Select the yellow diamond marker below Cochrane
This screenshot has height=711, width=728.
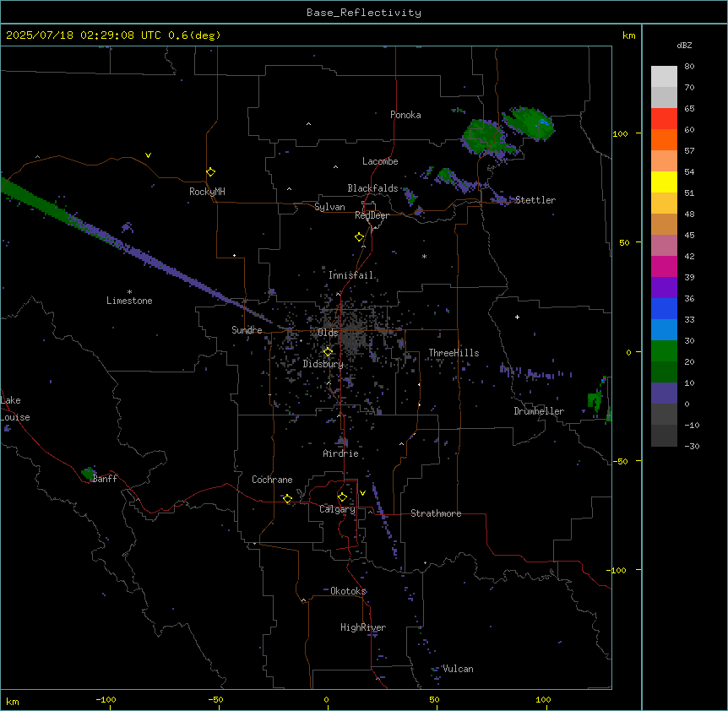pyautogui.click(x=287, y=498)
